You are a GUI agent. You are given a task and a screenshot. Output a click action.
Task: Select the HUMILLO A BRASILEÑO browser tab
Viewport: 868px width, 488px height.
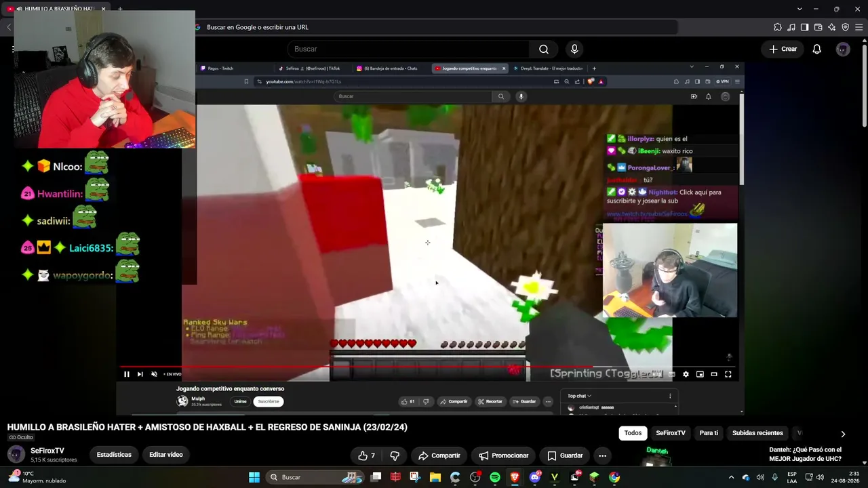click(x=56, y=9)
